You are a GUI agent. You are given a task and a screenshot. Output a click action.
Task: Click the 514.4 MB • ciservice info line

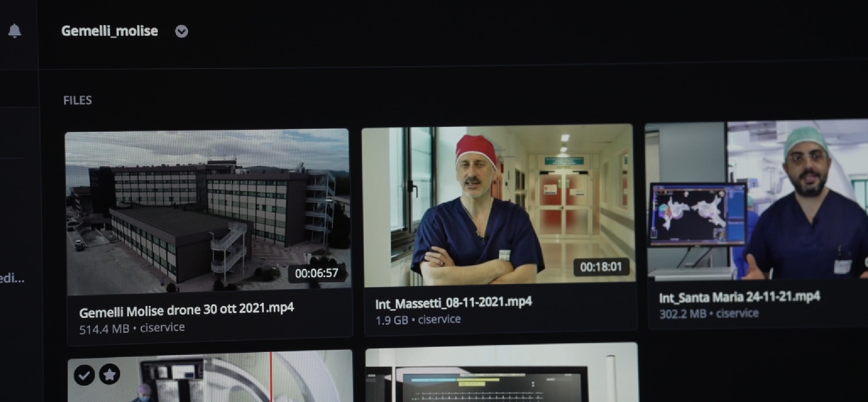[x=132, y=328]
